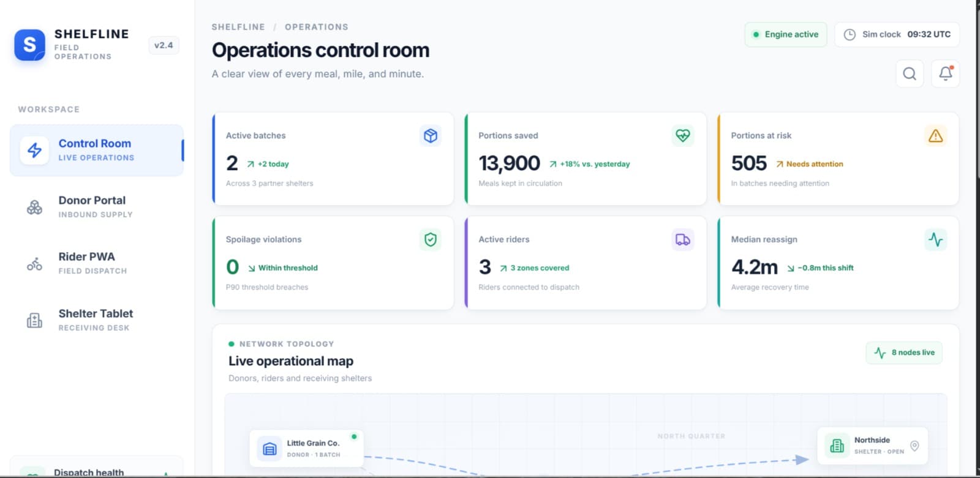
Task: Open Shelter Tablet receiving desk
Action: (x=97, y=320)
